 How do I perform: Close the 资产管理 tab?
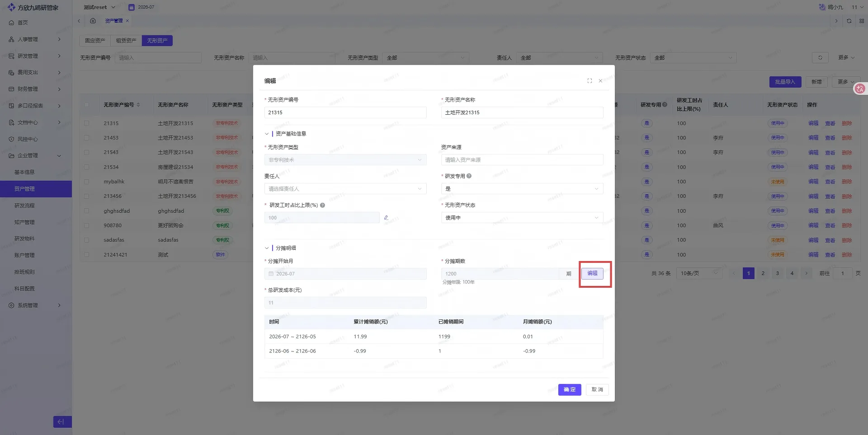click(x=127, y=21)
